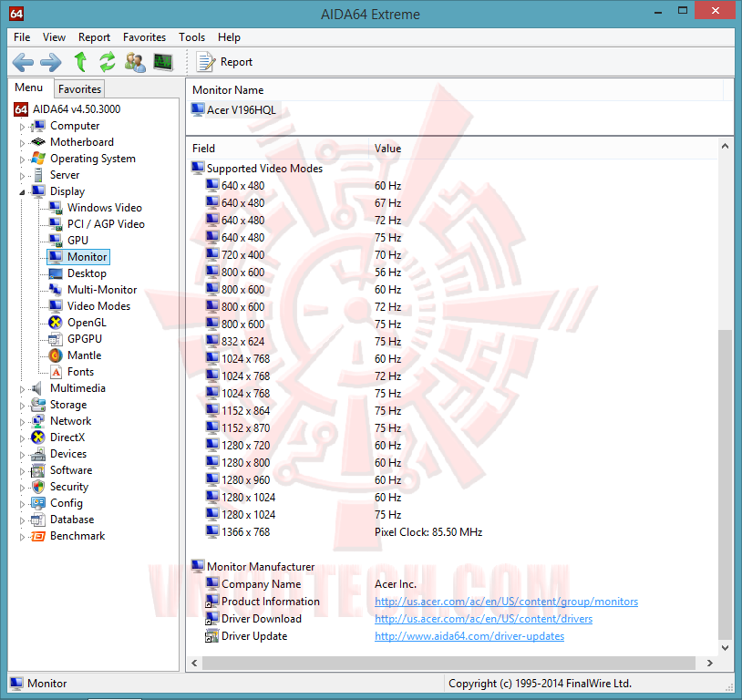Viewport: 742px width, 700px height.
Task: Expand the Network tree node
Action: pos(22,422)
